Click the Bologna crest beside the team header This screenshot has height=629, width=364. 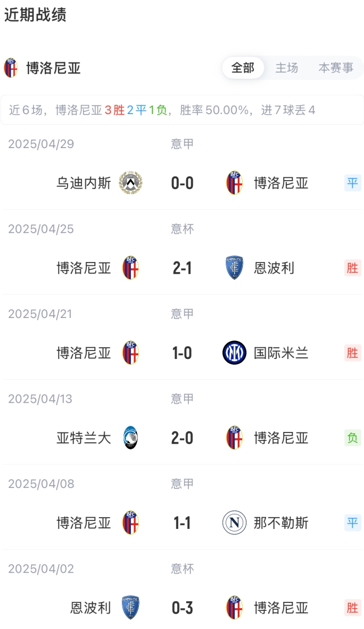(x=11, y=68)
